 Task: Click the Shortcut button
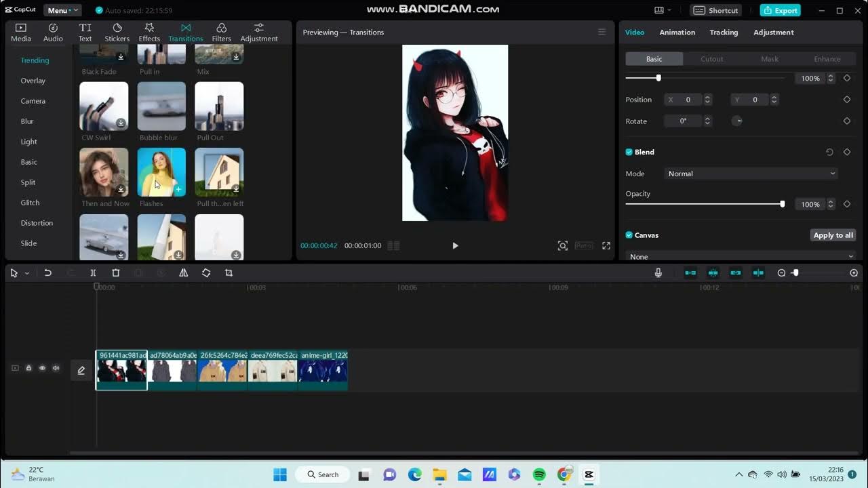716,10
